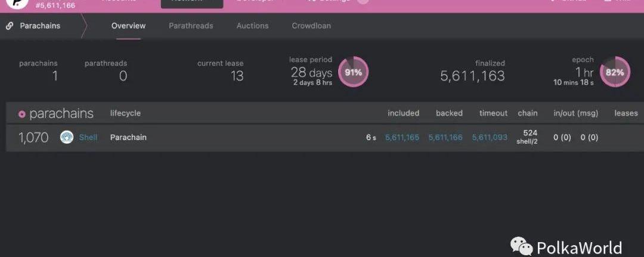Click the Shell parachain logo icon
The width and height of the screenshot is (644, 257).
[x=67, y=137]
